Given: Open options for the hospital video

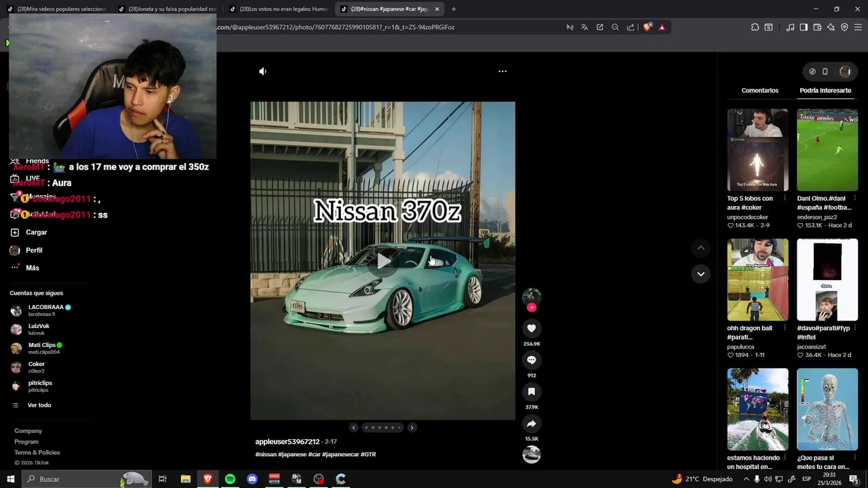Looking at the screenshot, I should click(785, 458).
